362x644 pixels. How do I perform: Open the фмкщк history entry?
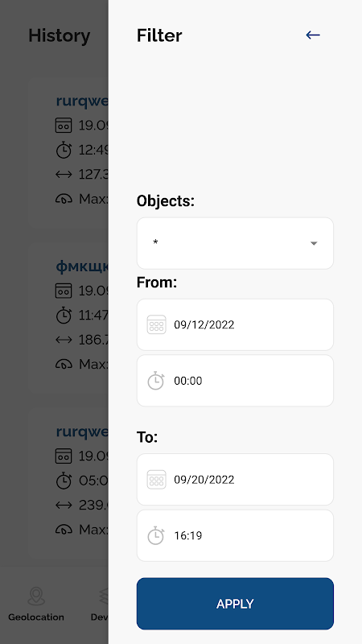pos(68,316)
